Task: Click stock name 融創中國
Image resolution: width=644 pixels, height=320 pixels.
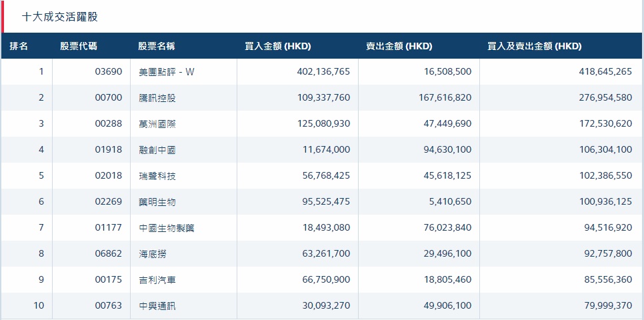Action: coord(157,150)
